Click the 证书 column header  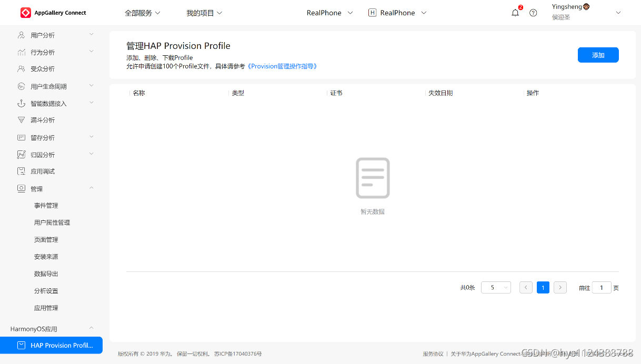tap(336, 93)
